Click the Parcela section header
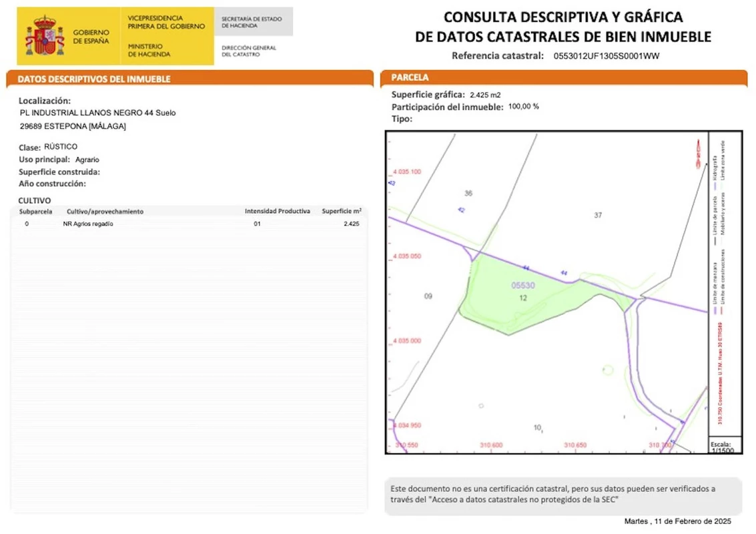This screenshot has width=756, height=534. click(x=410, y=77)
